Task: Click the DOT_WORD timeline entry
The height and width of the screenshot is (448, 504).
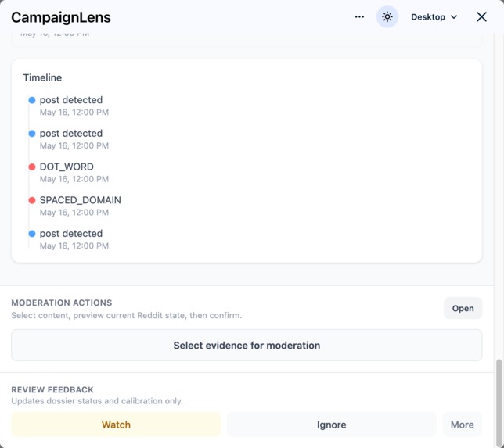Action: (67, 167)
